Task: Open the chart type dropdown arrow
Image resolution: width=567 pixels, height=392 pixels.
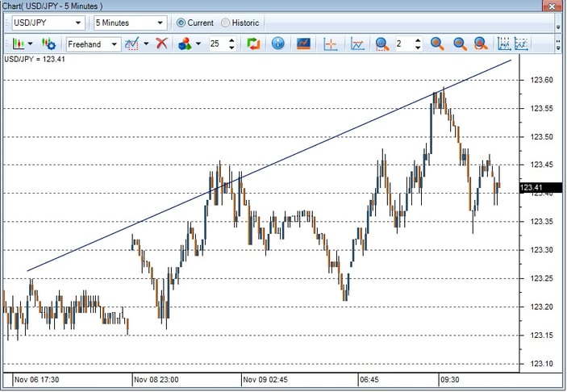Action: click(x=30, y=44)
